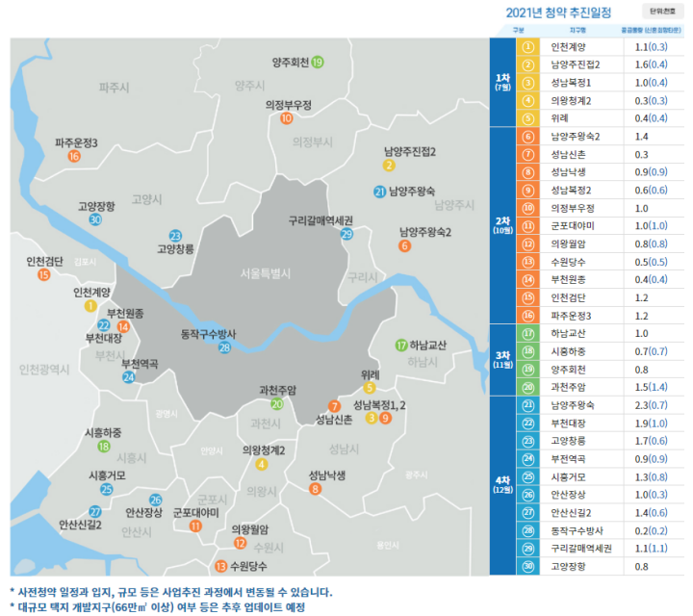The height and width of the screenshot is (616, 693).
Task: Select the 2차 (10월) phase cell
Action: (x=503, y=225)
